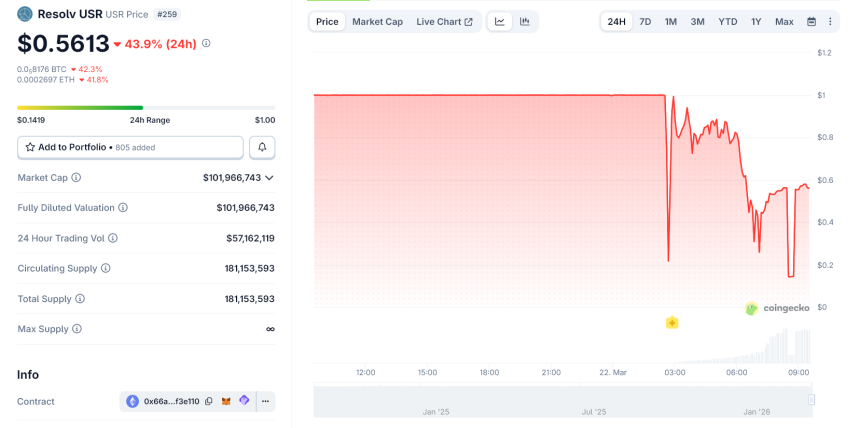Open the calendar date range picker
This screenshot has width=860, height=428.
(x=811, y=21)
